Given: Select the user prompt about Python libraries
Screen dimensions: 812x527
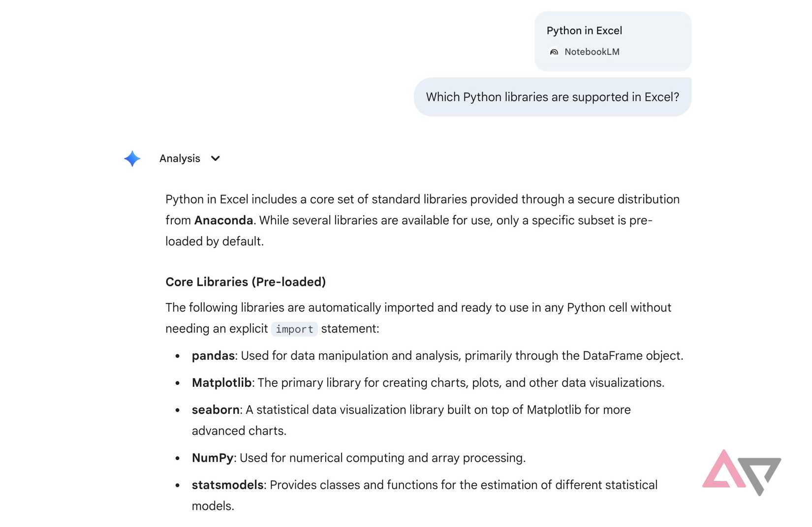Looking at the screenshot, I should (x=552, y=97).
